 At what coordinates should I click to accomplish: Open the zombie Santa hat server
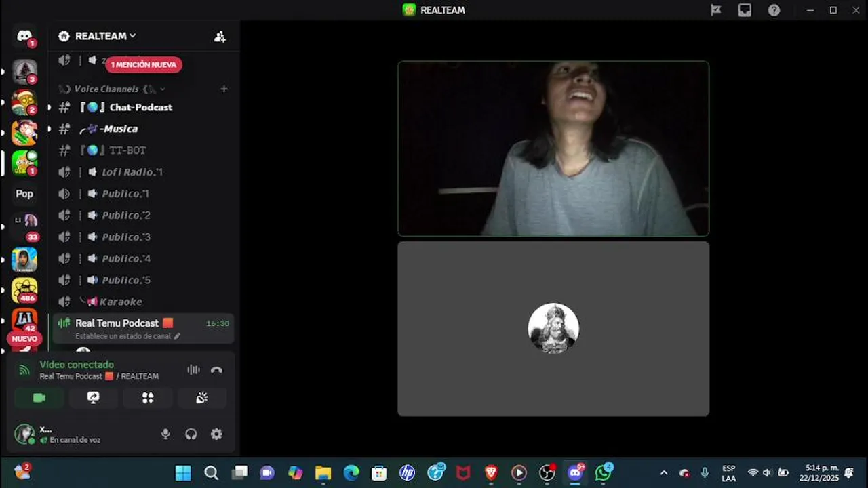[x=24, y=102]
